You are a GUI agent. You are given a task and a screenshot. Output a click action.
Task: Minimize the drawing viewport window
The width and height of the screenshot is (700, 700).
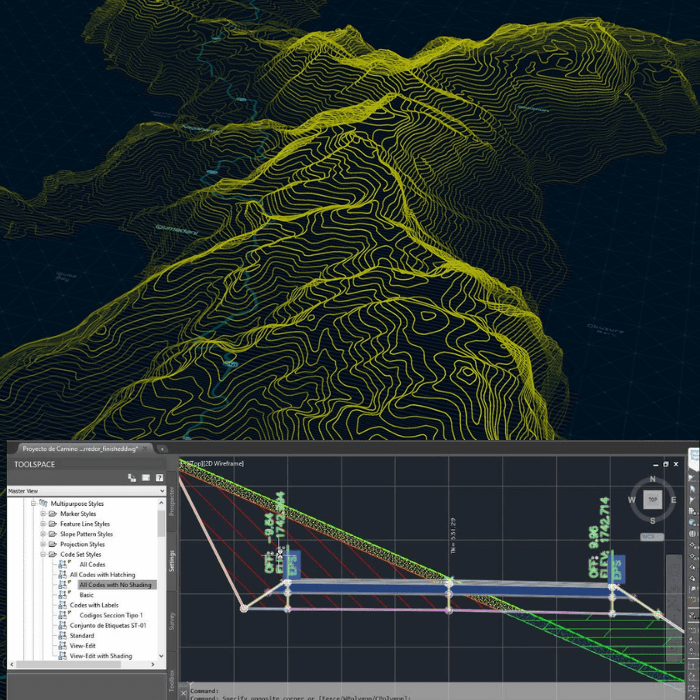coord(655,464)
